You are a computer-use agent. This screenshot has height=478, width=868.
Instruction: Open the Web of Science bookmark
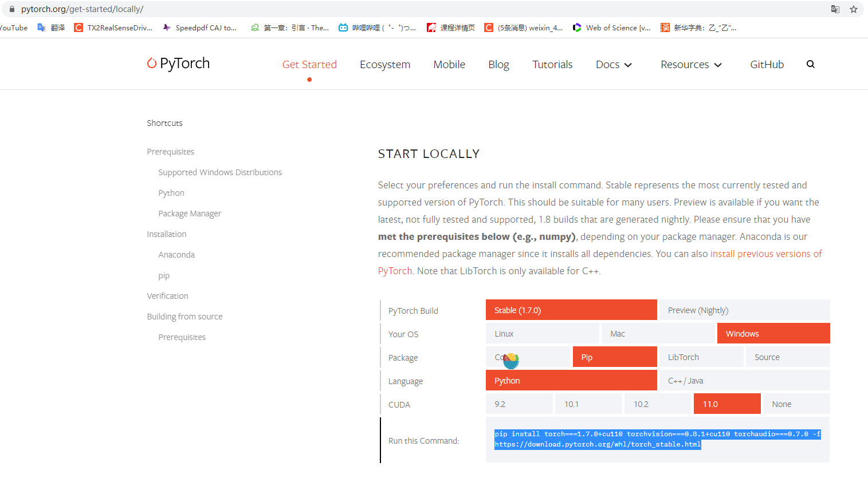(x=612, y=27)
